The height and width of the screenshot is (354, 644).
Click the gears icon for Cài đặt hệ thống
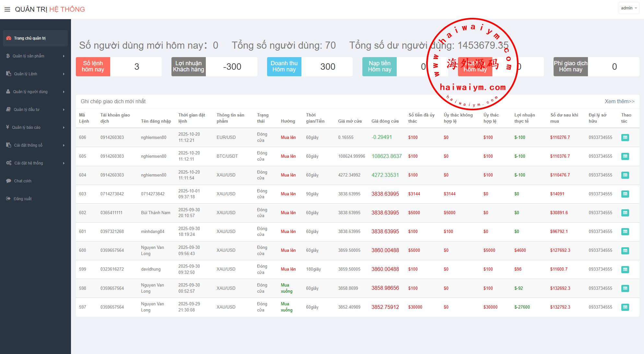9,163
